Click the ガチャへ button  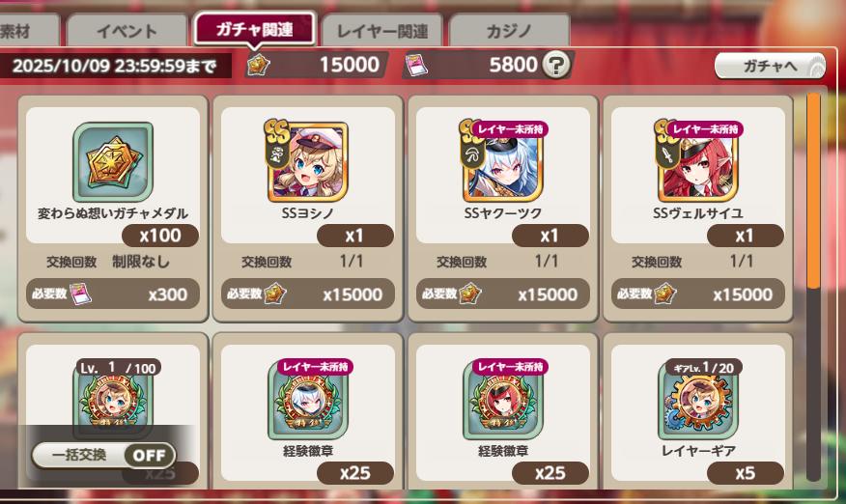click(770, 66)
